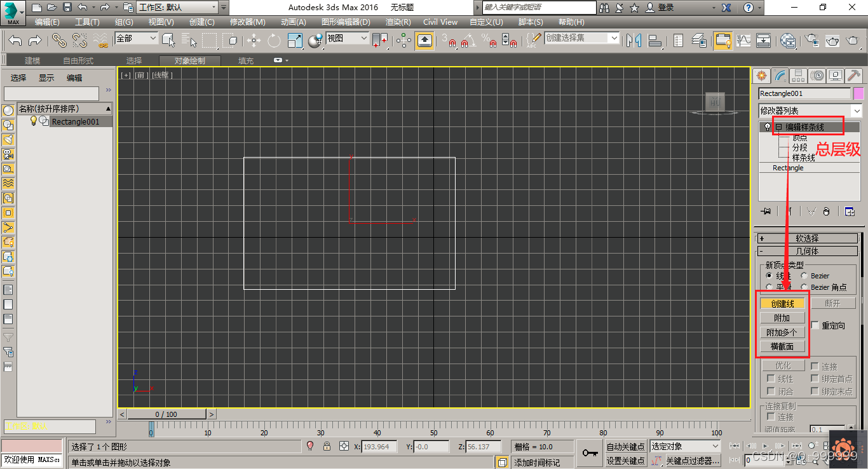Open the 渲染(R) menu
The image size is (868, 469).
click(398, 22)
